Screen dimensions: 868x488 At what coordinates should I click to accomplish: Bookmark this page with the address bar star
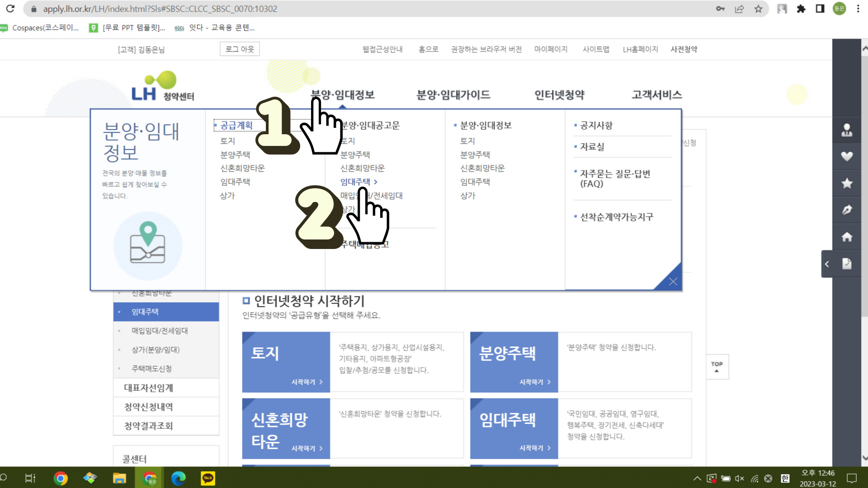point(759,9)
